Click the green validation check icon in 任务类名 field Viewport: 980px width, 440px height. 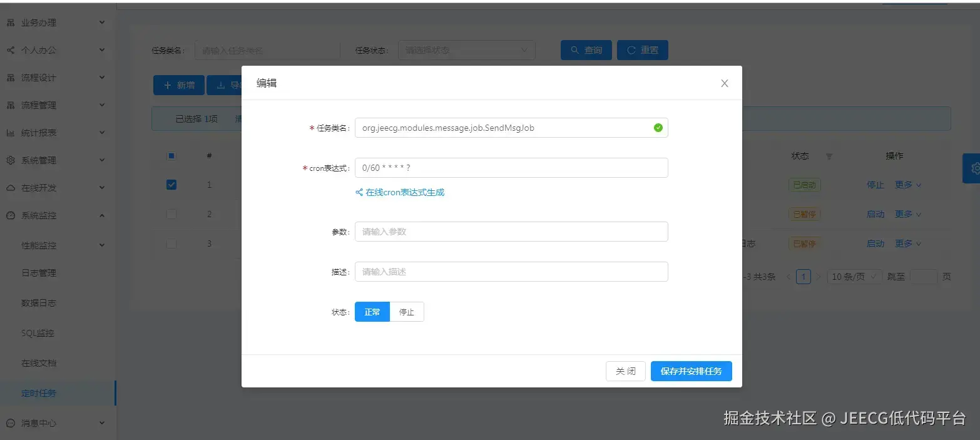658,128
